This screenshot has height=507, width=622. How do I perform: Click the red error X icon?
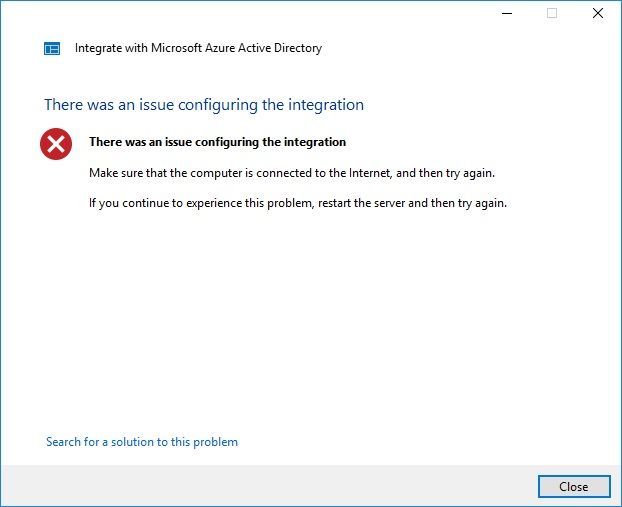56,144
